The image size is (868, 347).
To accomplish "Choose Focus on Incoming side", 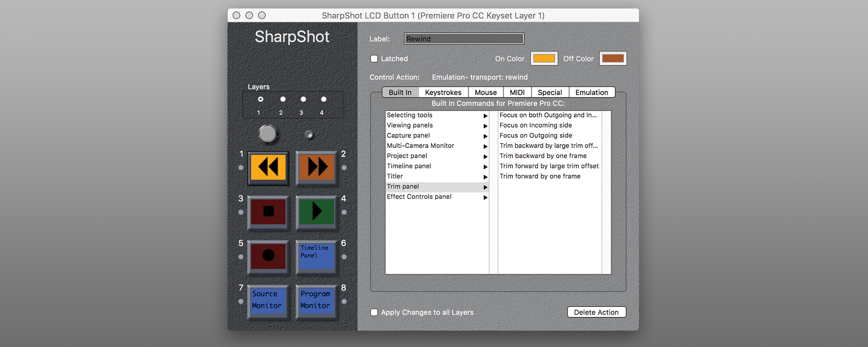I will coord(536,125).
